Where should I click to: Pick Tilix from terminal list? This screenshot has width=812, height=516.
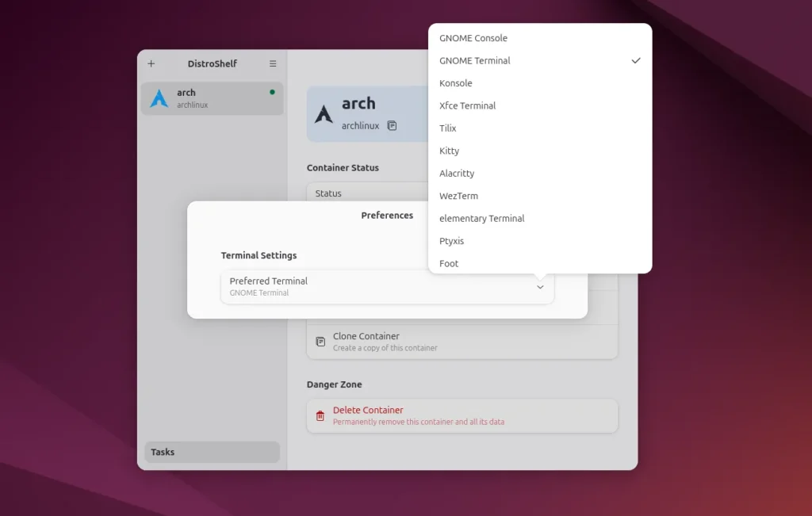point(540,128)
